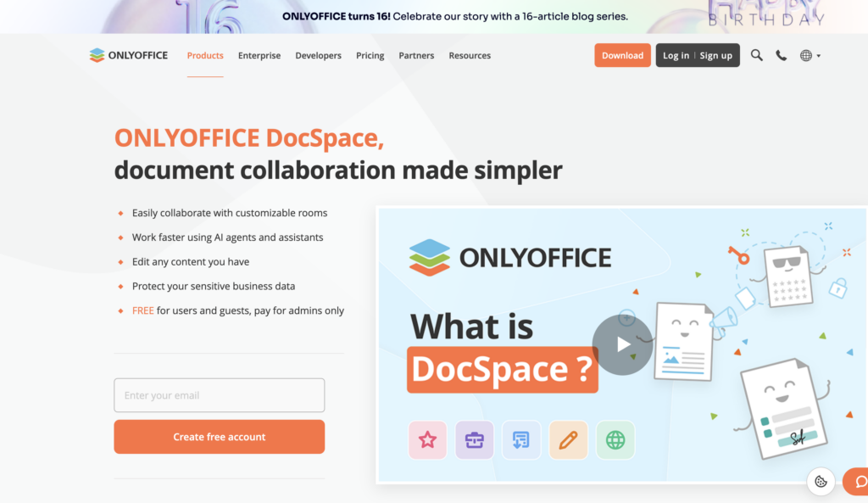Viewport: 868px width, 503px height.
Task: Click 'document collaboration made simpler' heading
Action: 338,170
